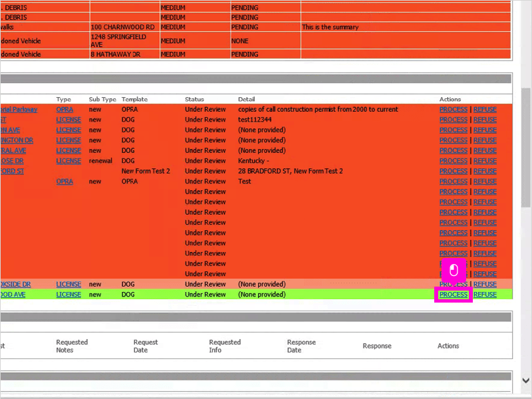Click the Response Date column header
Screen dimensions: 532x399
coord(301,346)
